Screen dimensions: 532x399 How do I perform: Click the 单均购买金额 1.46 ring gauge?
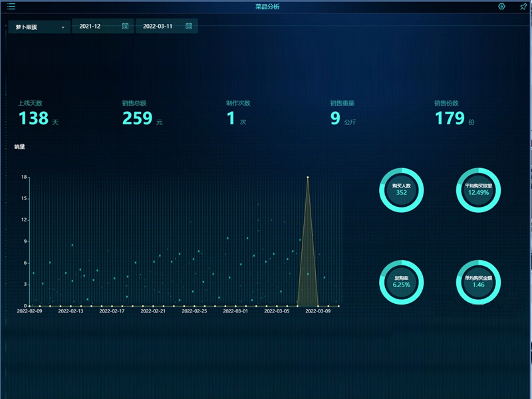point(478,282)
